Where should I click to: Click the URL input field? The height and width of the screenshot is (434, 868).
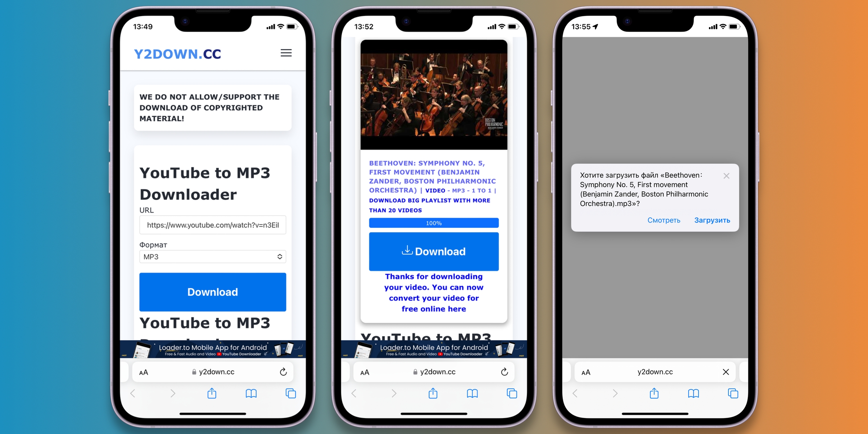coord(212,226)
